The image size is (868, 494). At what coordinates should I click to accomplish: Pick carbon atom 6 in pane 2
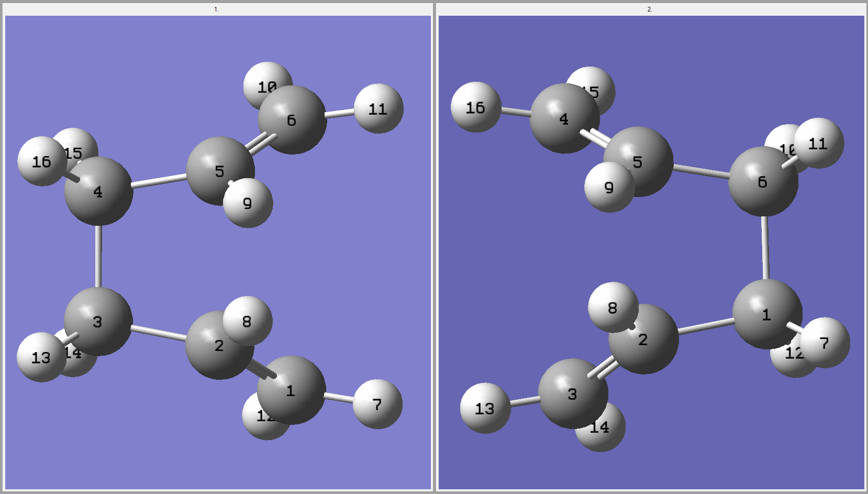(x=763, y=181)
